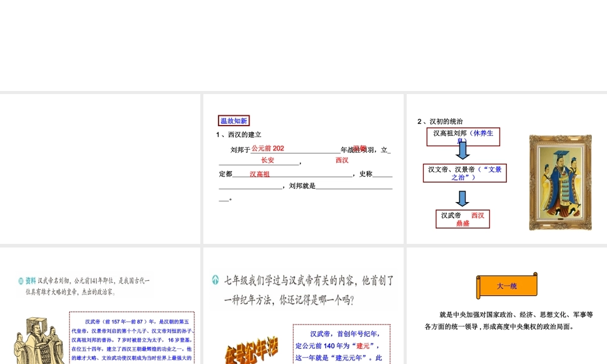Click the framed emperor portrait painting
The width and height of the screenshot is (607, 364).
pos(560,182)
